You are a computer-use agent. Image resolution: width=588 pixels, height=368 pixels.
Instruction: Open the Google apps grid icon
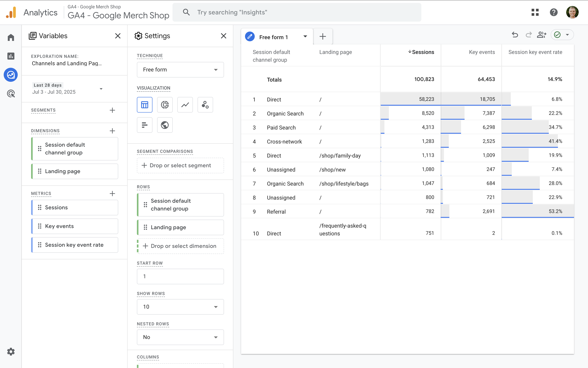535,12
